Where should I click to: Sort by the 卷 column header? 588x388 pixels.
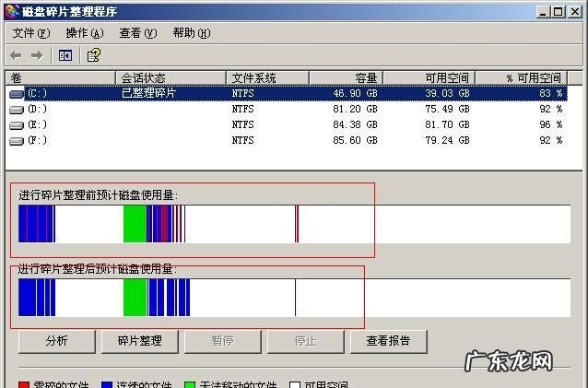pyautogui.click(x=61, y=78)
